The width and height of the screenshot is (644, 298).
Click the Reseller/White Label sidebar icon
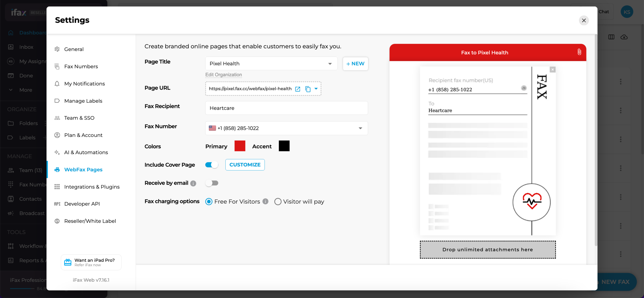(x=57, y=221)
